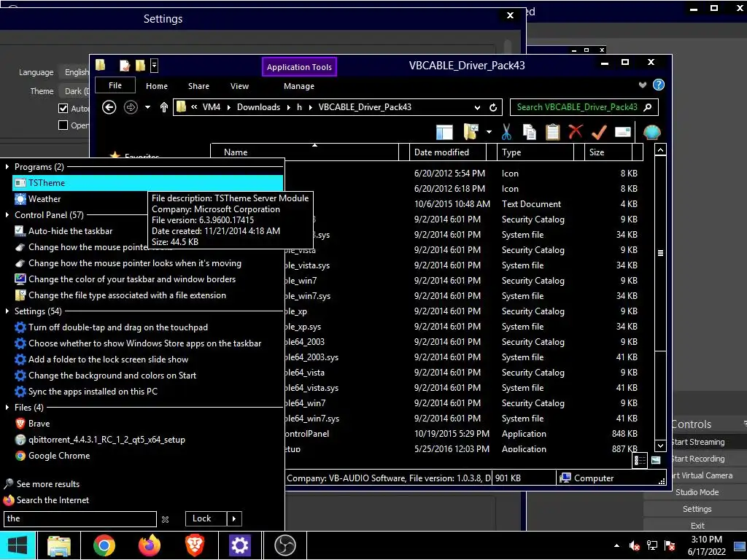The width and height of the screenshot is (747, 560).
Task: Open Brave browser from taskbar
Action: pos(195,545)
